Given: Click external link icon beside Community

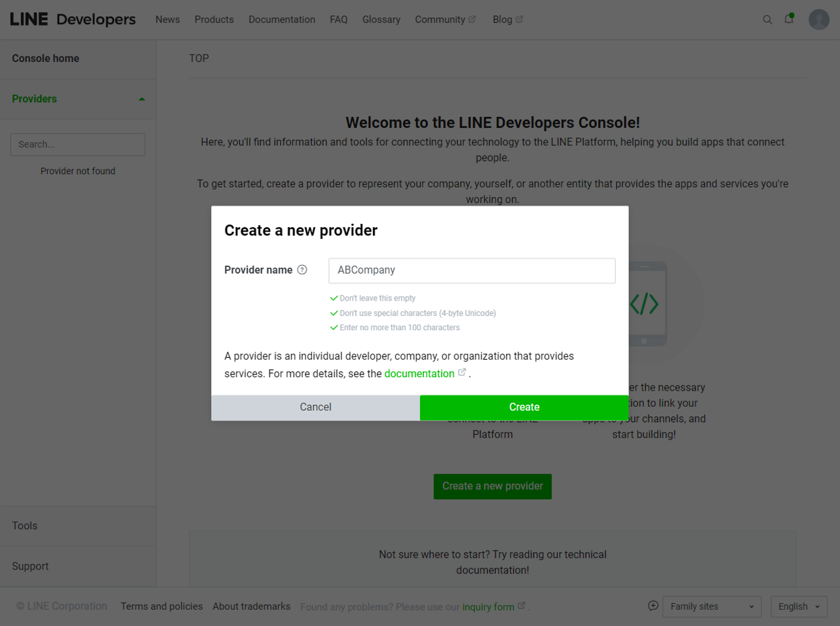Looking at the screenshot, I should point(472,19).
